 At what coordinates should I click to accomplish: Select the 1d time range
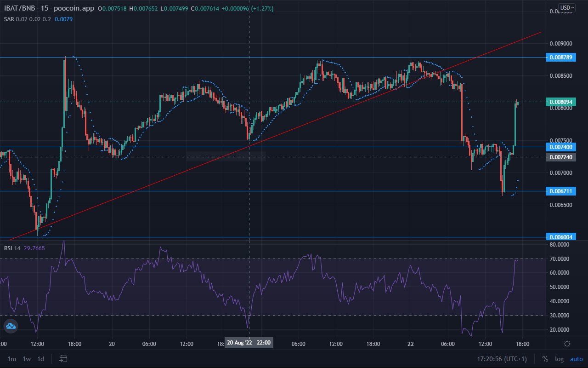click(41, 359)
